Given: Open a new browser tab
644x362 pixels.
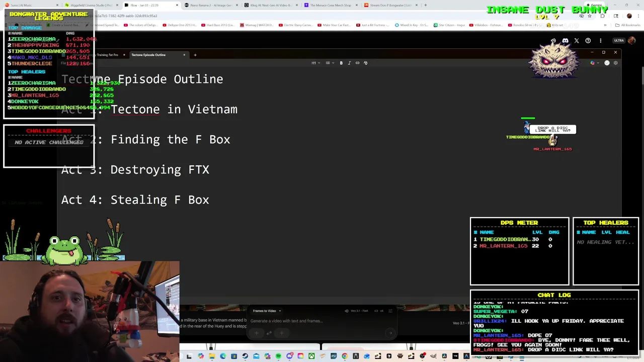Looking at the screenshot, I should [426, 5].
